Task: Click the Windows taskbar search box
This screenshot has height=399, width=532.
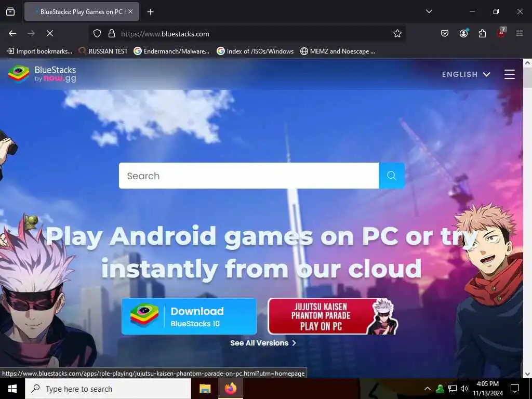Action: (108, 389)
